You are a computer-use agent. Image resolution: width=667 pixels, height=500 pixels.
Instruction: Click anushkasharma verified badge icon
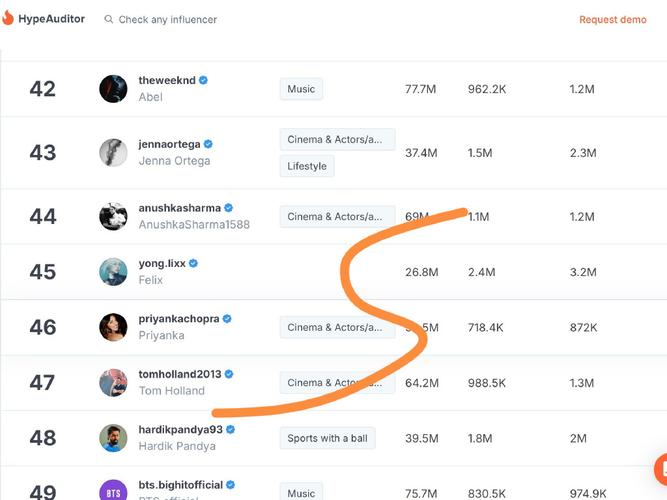click(228, 208)
